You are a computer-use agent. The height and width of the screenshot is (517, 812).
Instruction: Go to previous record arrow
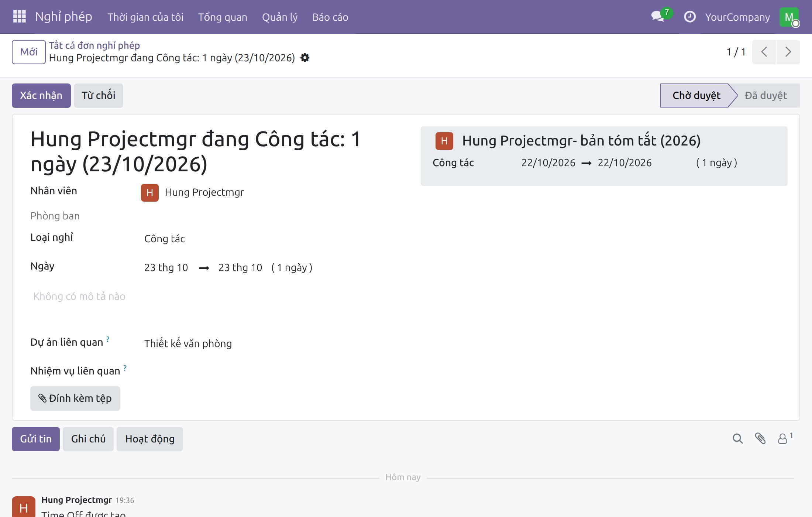click(x=764, y=52)
